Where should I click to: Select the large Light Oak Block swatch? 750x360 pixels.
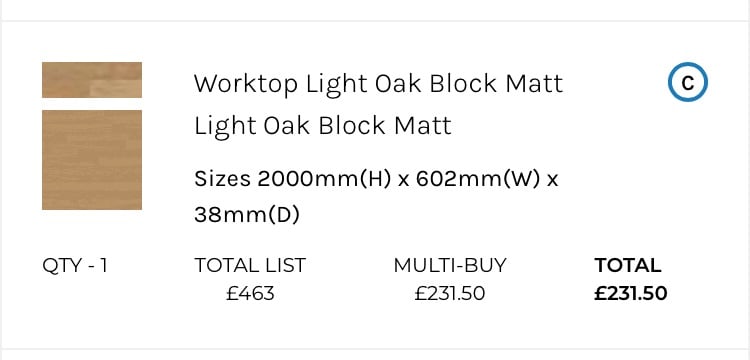point(92,160)
